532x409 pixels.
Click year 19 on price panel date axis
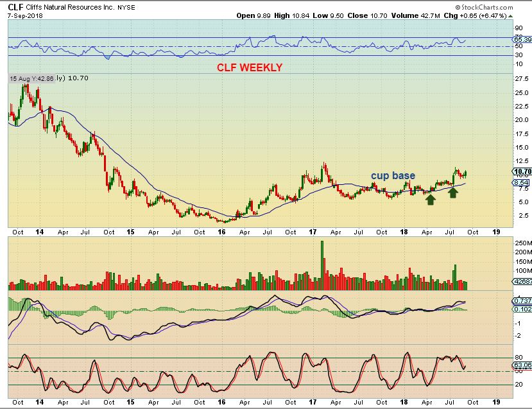click(496, 232)
